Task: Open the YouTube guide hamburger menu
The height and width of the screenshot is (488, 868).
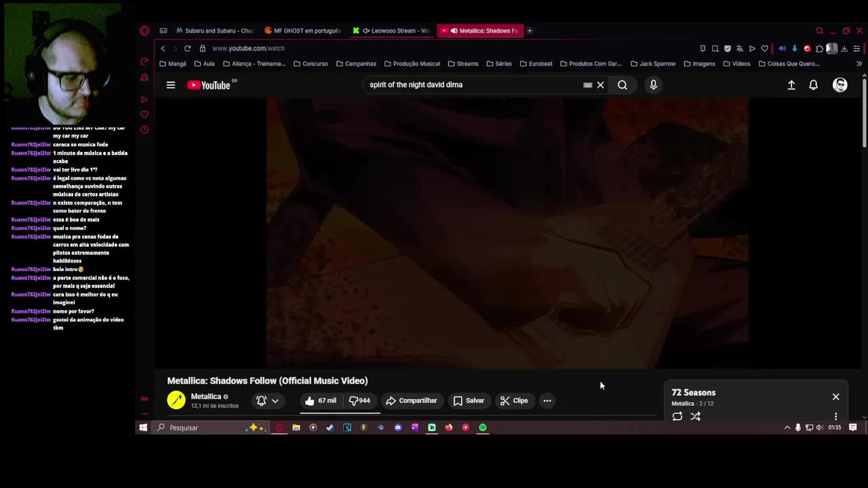Action: (x=171, y=85)
